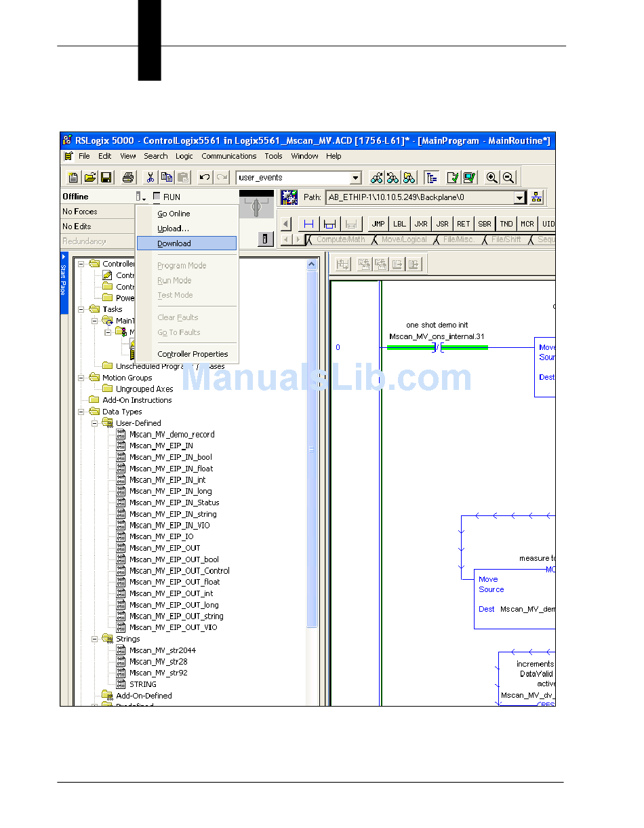Insert a LBL instruction
This screenshot has height=828, width=644.
(400, 224)
